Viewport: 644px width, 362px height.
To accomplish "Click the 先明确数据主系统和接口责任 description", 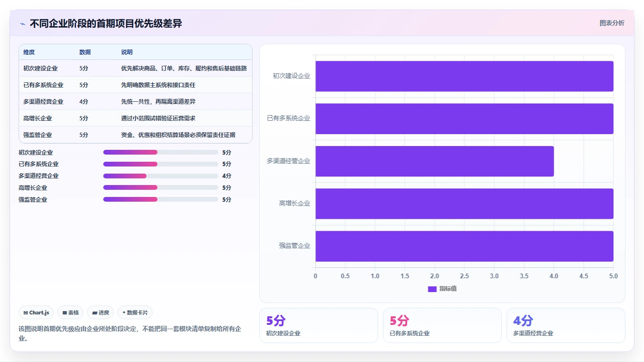I will click(x=158, y=85).
